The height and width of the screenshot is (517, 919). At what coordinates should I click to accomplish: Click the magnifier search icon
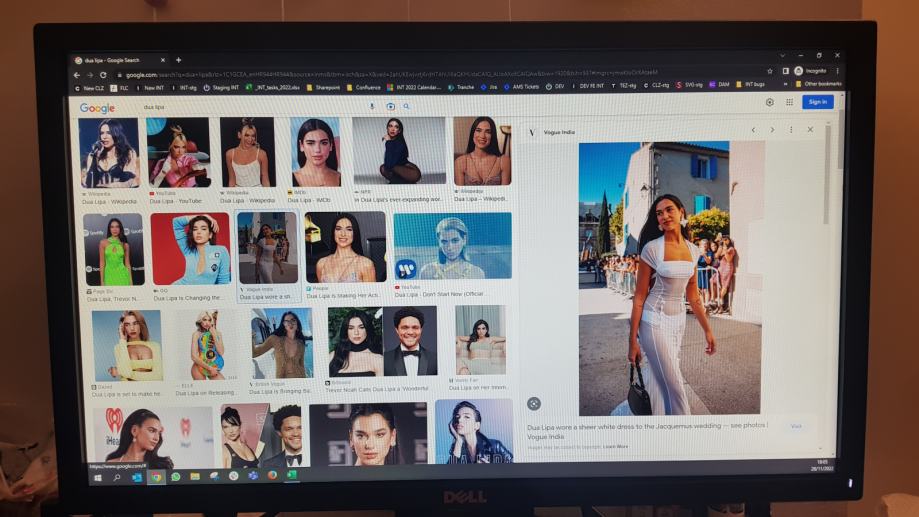pos(406,107)
